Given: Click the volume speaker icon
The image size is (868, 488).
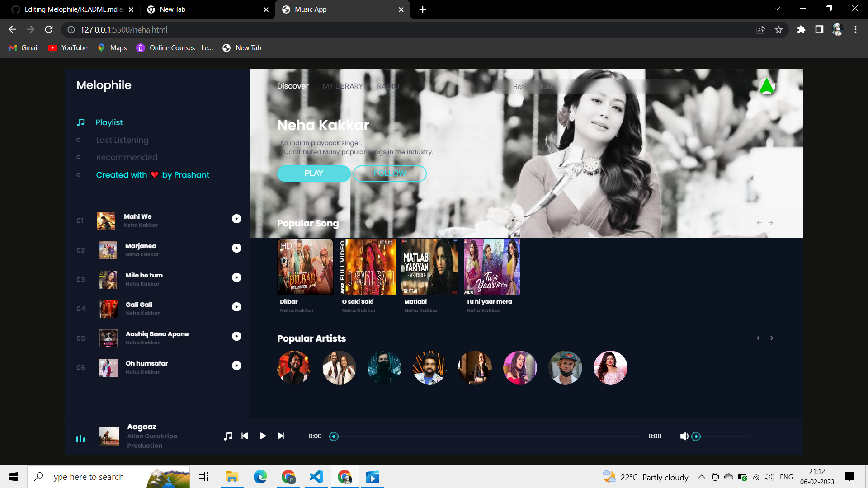Looking at the screenshot, I should [684, 436].
